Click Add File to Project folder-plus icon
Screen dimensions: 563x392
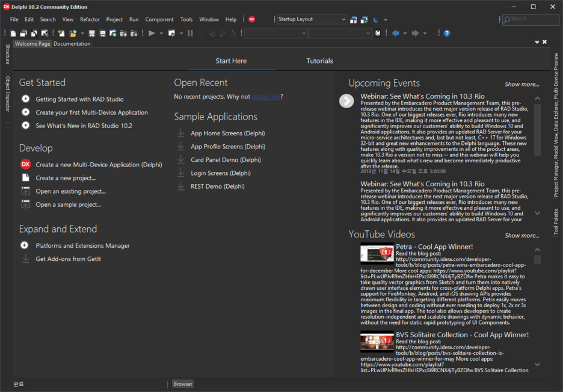point(123,34)
